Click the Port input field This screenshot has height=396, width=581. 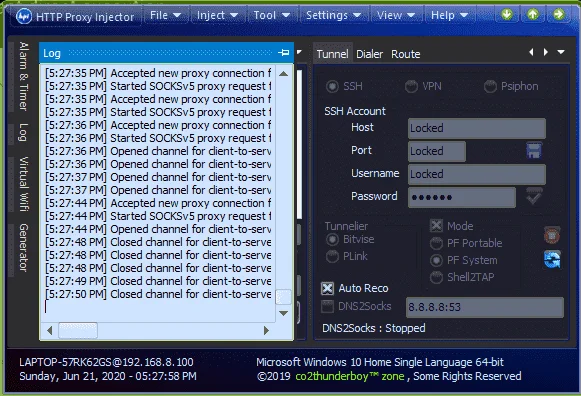click(437, 151)
